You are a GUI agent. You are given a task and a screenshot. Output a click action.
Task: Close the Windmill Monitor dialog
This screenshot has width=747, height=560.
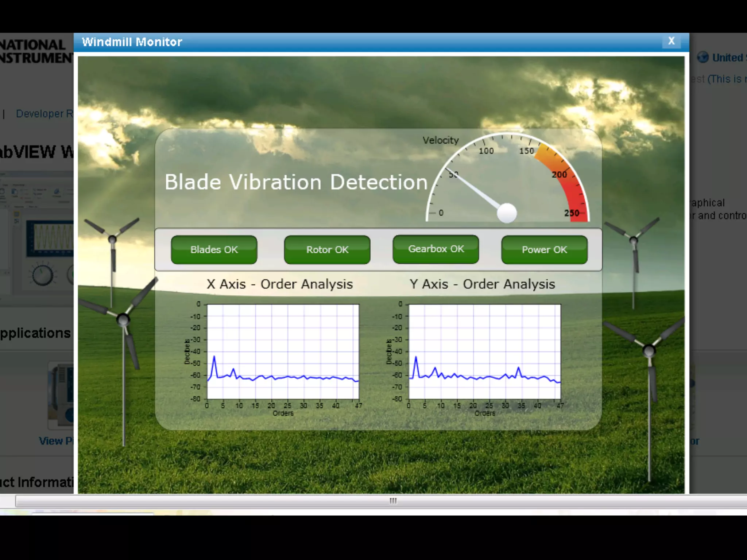point(671,41)
